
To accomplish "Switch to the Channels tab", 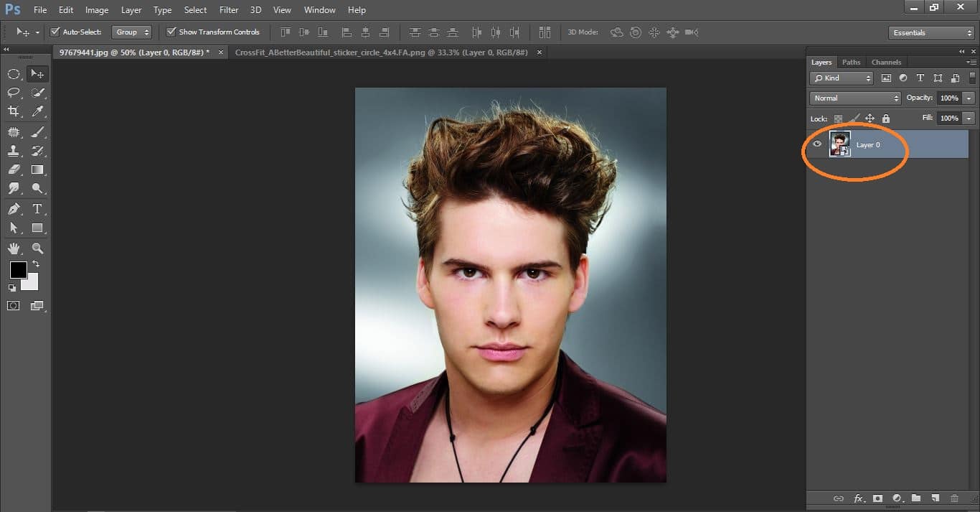I will tap(886, 62).
